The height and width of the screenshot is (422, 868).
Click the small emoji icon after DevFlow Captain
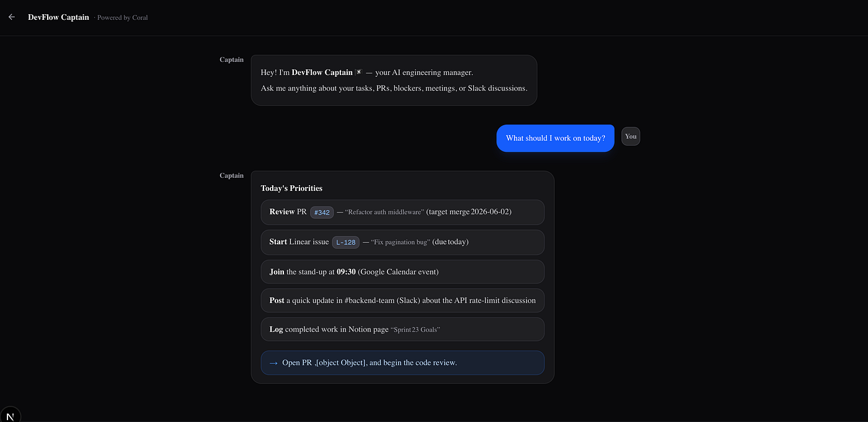(358, 72)
